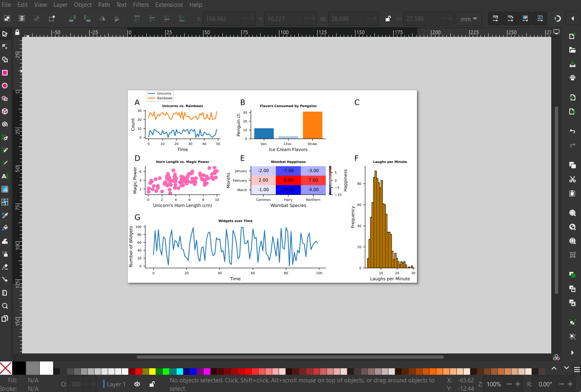Lock Layer 1 using the padlock icon

152,384
